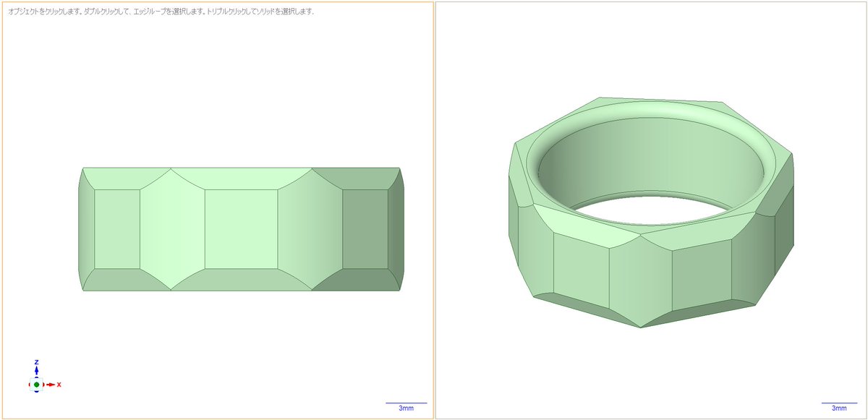
Task: Click the red X axis arrow
Action: coord(52,385)
